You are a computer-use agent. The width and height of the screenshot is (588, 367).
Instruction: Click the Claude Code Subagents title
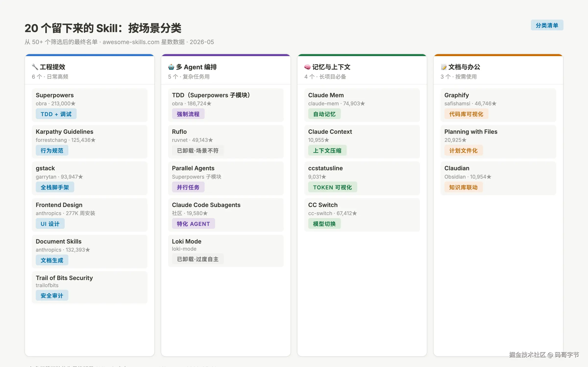coord(206,205)
